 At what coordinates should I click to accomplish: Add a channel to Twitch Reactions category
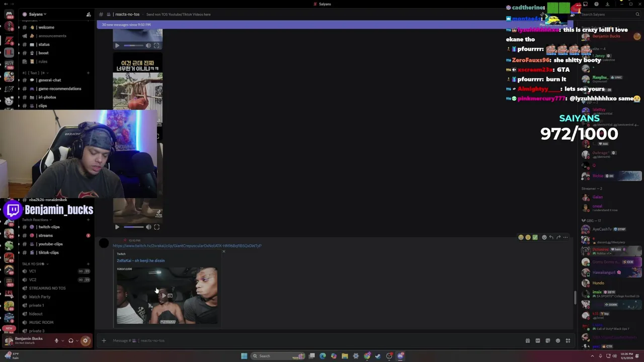(88, 220)
